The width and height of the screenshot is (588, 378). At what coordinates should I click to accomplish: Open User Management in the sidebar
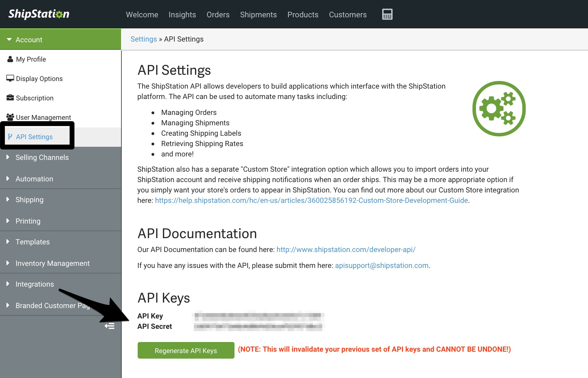pyautogui.click(x=61, y=117)
